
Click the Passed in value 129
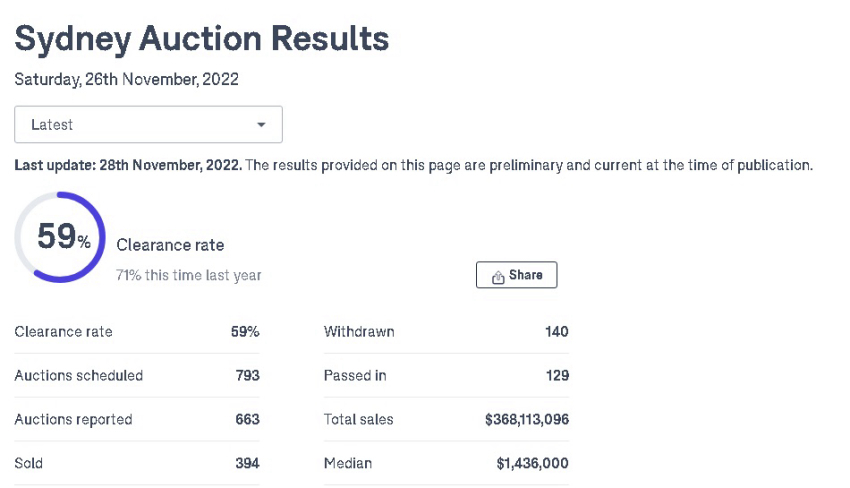[556, 376]
